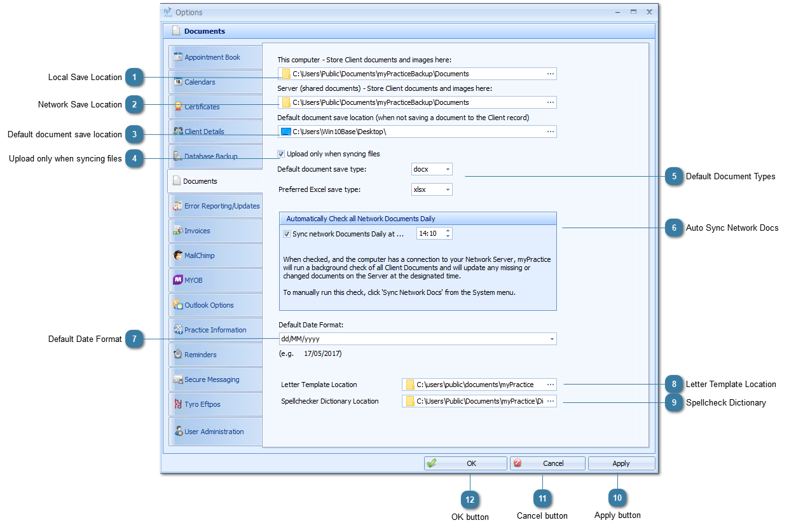789x532 pixels.
Task: Click folder icon in Letter Template Location
Action: [x=410, y=385]
